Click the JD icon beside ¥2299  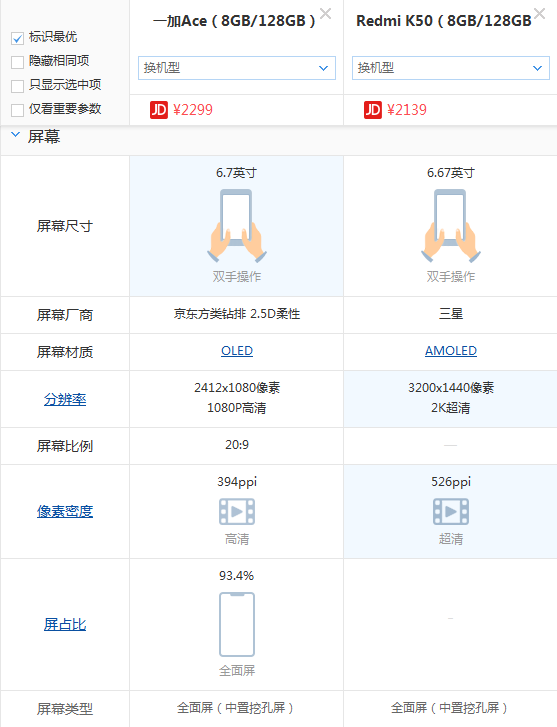click(159, 110)
